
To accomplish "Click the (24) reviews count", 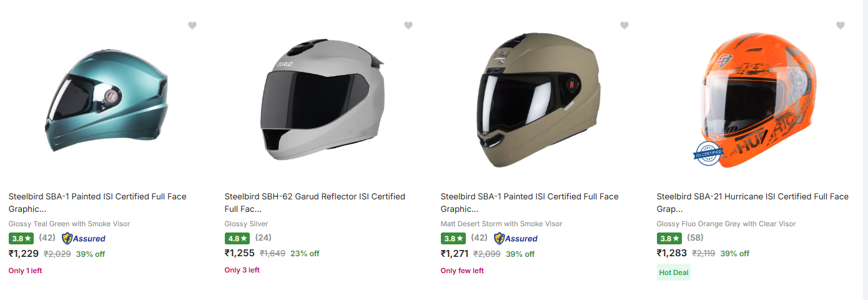I will (x=263, y=237).
